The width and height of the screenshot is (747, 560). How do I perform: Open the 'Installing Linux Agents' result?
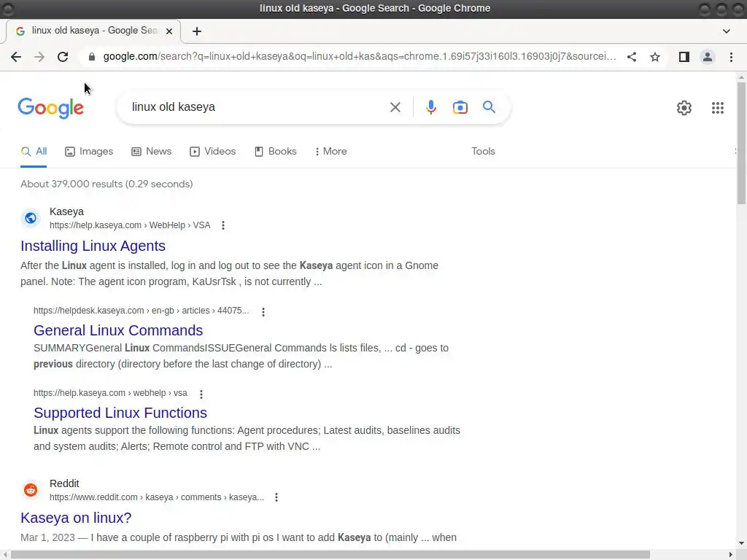click(x=93, y=246)
